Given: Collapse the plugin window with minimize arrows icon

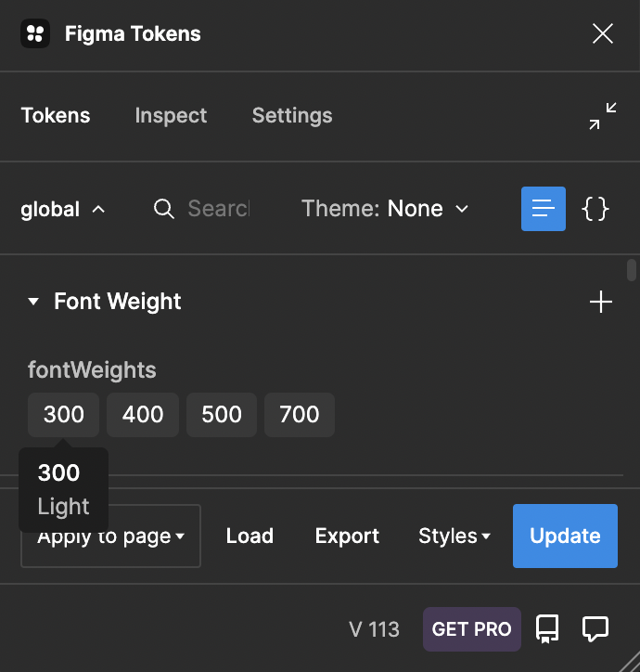Looking at the screenshot, I should tap(602, 116).
